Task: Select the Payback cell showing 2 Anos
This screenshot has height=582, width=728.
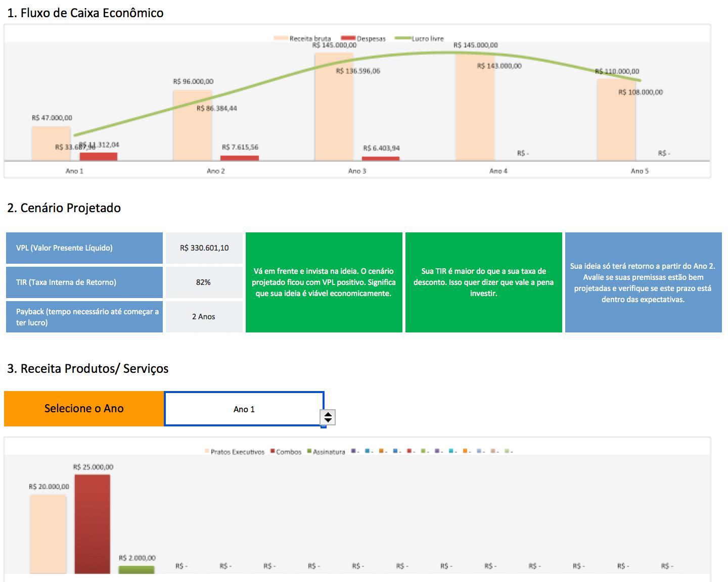Action: (204, 317)
